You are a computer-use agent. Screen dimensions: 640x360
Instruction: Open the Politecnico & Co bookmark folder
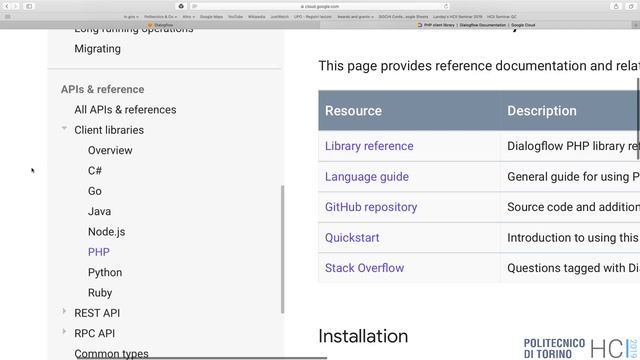[x=160, y=17]
